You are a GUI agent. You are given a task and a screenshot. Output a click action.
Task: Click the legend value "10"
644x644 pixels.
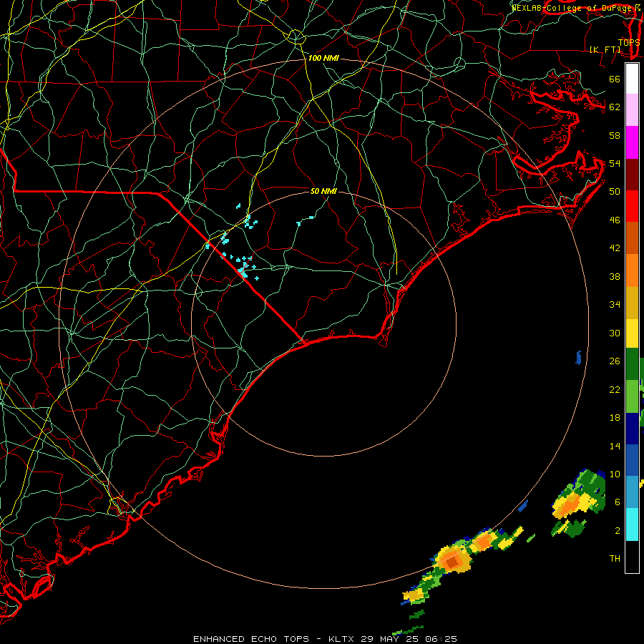coord(615,474)
